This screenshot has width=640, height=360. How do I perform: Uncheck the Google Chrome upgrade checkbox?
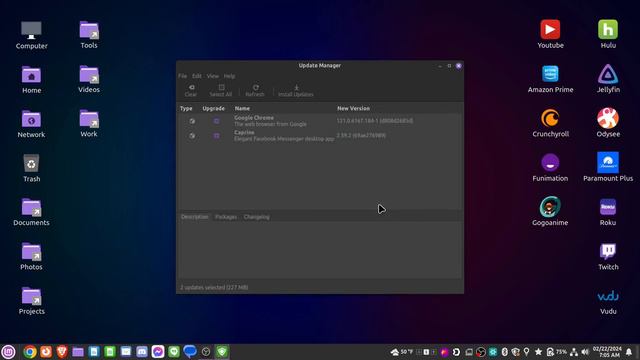[216, 121]
